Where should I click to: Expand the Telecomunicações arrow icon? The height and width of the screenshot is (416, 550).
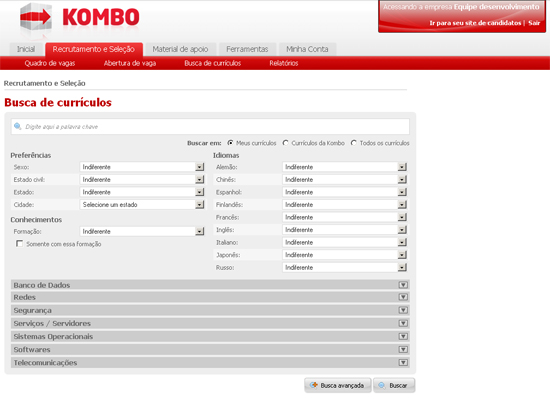[403, 362]
